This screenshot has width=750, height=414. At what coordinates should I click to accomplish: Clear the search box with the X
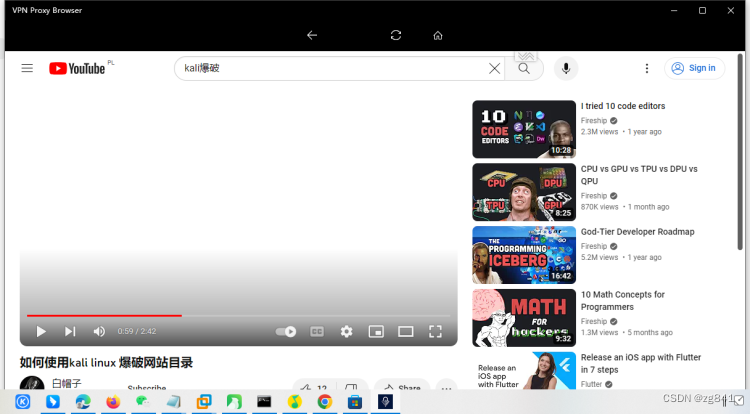(495, 68)
